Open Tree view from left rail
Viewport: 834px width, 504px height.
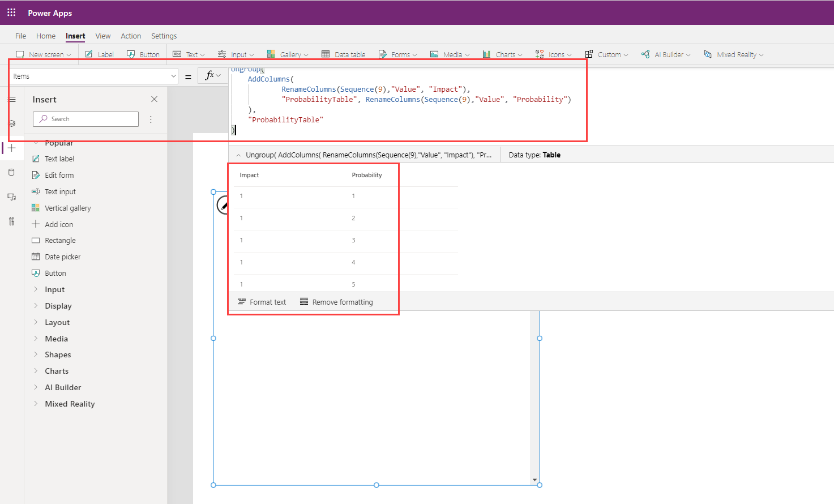[12, 123]
